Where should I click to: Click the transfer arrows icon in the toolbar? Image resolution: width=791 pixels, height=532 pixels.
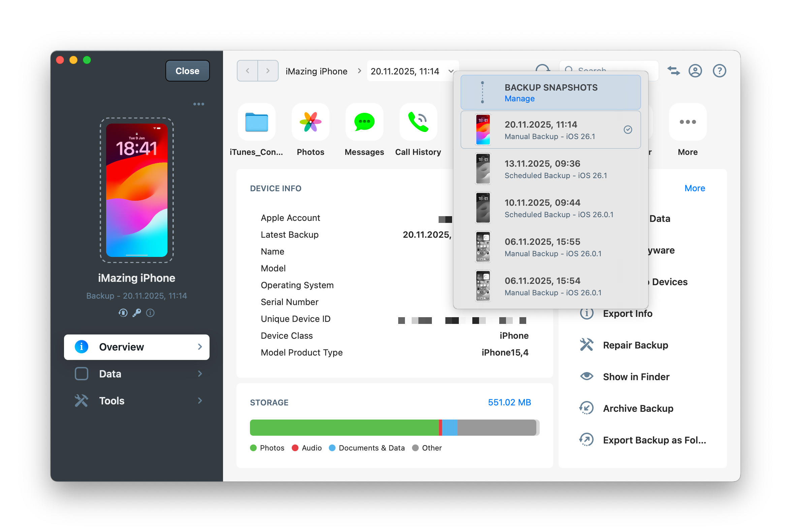coord(674,71)
